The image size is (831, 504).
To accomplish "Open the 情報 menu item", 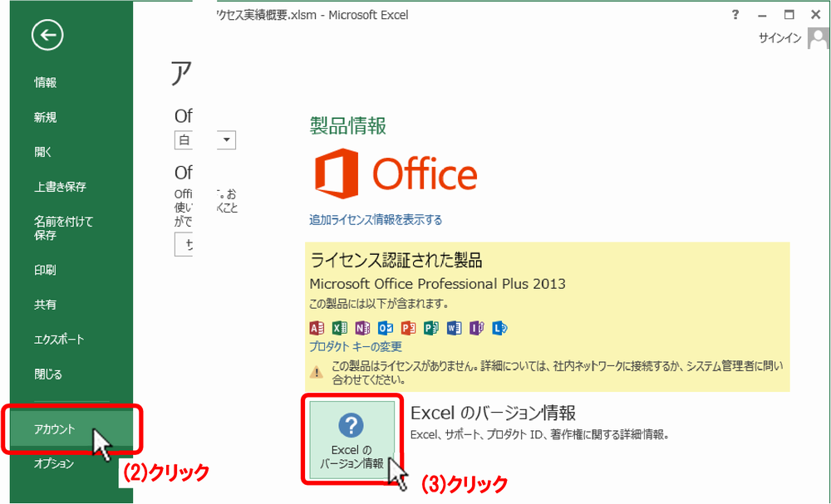I will tap(46, 82).
